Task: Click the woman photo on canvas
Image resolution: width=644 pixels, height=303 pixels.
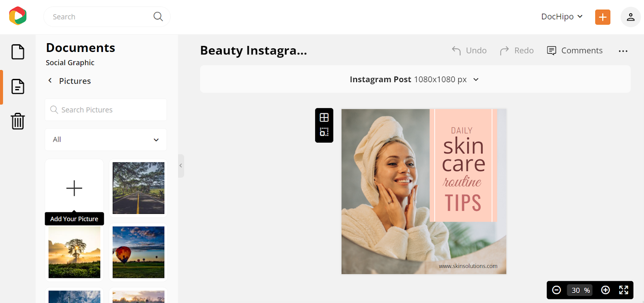Action: click(386, 191)
